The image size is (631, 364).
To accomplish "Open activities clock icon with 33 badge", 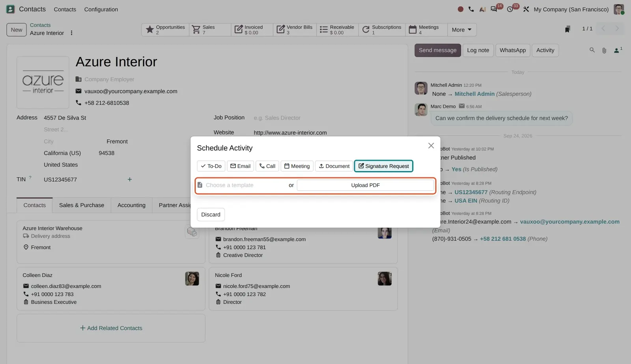I will coord(510,9).
